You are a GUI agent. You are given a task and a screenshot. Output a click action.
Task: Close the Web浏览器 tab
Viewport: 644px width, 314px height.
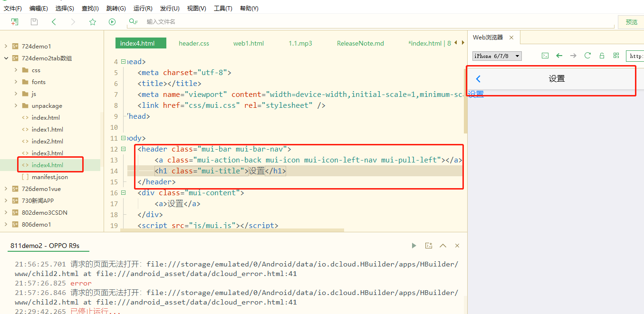511,38
